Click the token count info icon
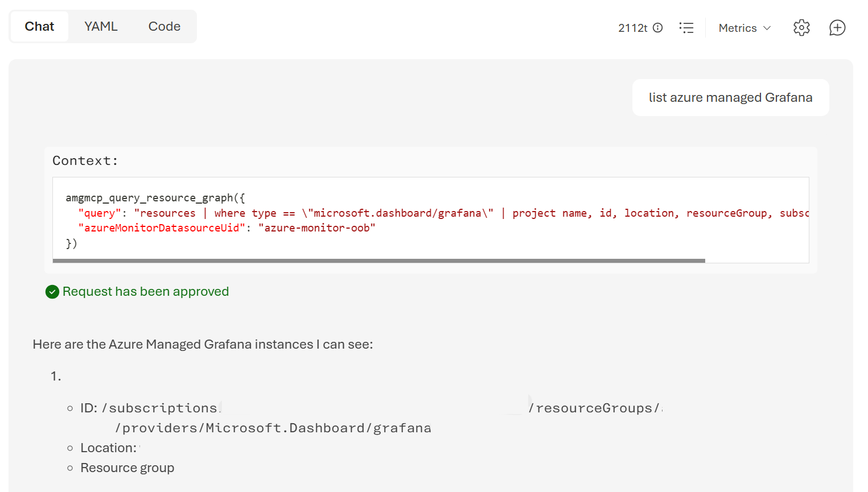The height and width of the screenshot is (492, 868). pos(658,28)
